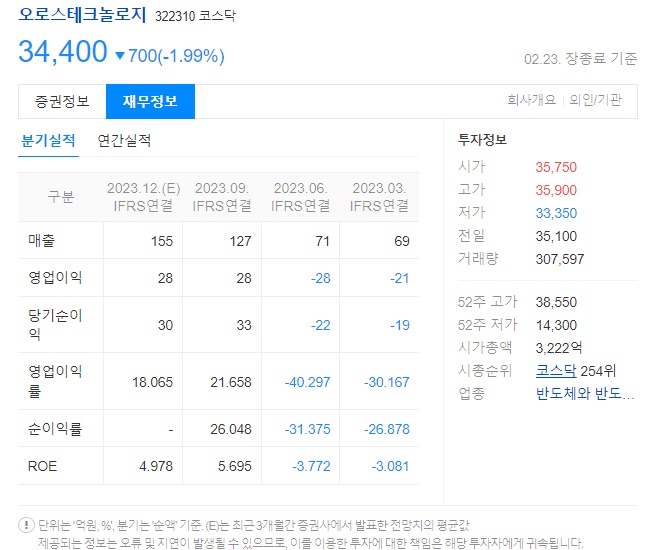Image resolution: width=650 pixels, height=550 pixels.
Task: Click the 매출 value 155
Action: tap(162, 241)
